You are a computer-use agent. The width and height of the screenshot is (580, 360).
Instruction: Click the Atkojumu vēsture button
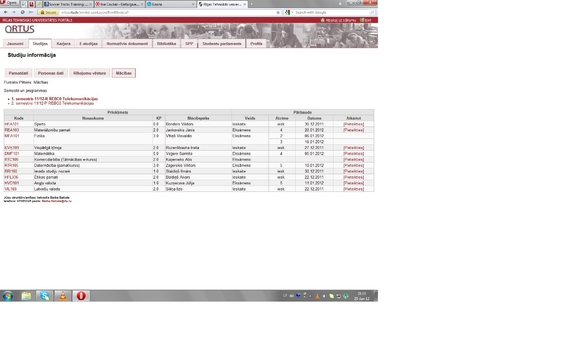[x=90, y=73]
